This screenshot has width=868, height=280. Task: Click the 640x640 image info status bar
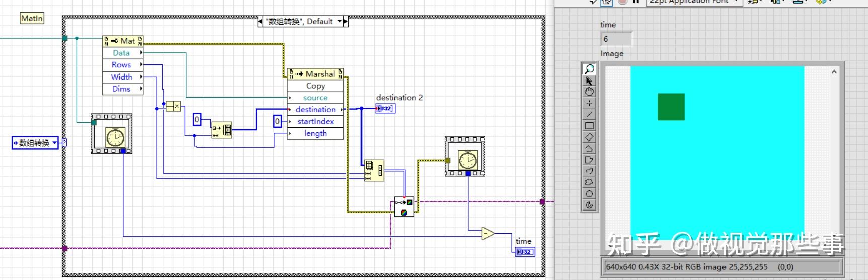click(x=722, y=267)
